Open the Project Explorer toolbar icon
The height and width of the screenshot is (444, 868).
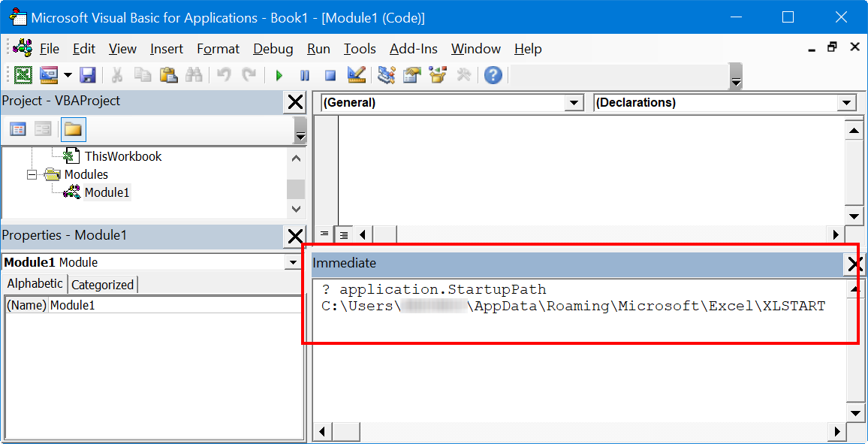(x=387, y=75)
